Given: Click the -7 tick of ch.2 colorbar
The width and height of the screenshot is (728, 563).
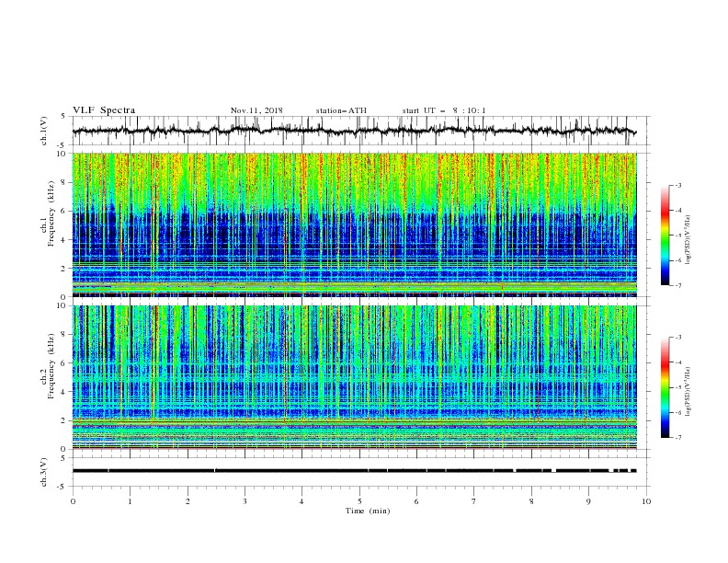Looking at the screenshot, I should coord(677,437).
